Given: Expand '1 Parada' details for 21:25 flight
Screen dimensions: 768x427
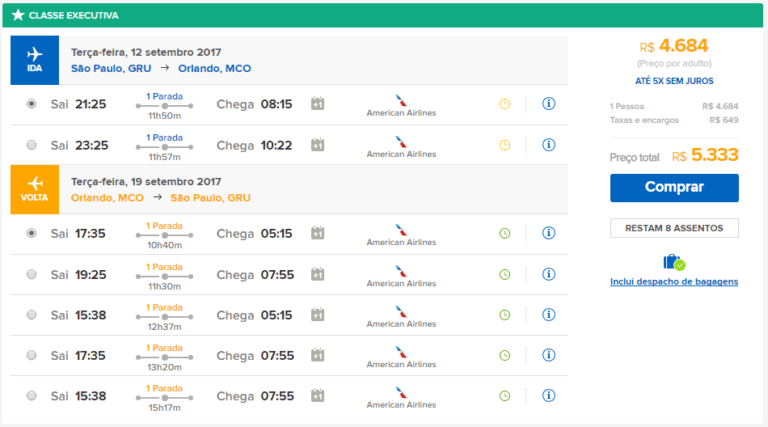Looking at the screenshot, I should click(164, 96).
